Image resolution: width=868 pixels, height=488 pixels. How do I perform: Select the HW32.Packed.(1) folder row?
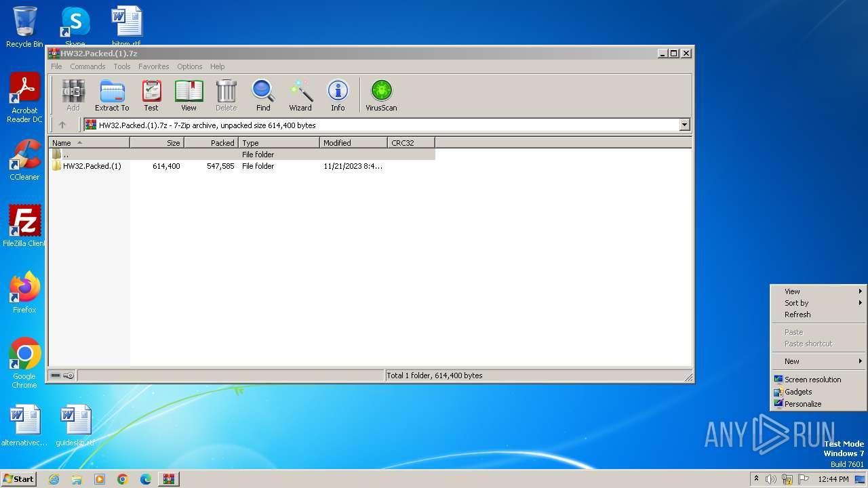[x=241, y=166]
